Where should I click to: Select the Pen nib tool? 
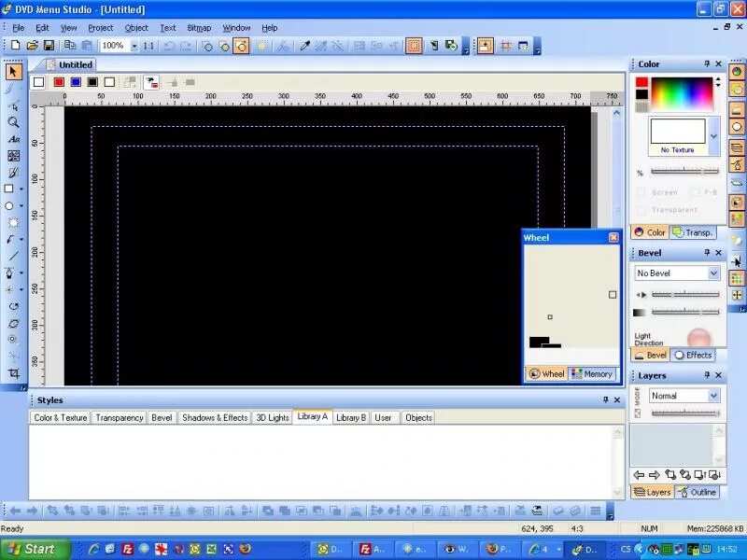click(9, 273)
